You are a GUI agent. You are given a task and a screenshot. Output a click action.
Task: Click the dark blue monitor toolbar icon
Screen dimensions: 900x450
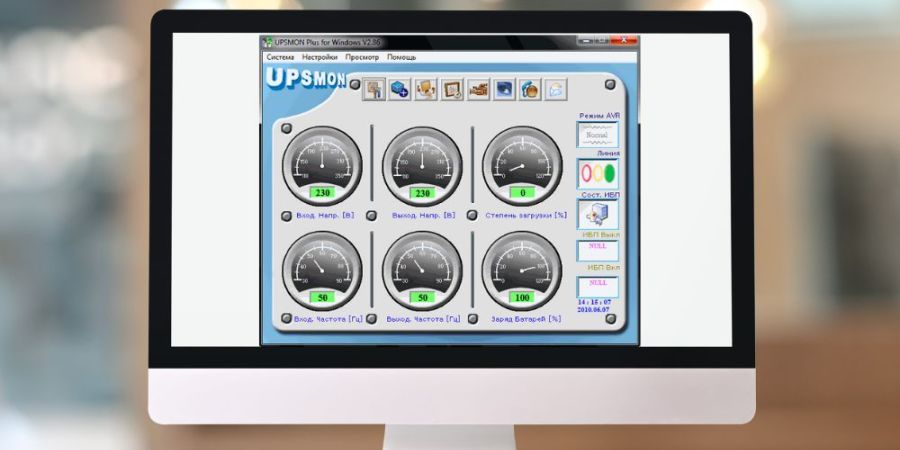504,90
